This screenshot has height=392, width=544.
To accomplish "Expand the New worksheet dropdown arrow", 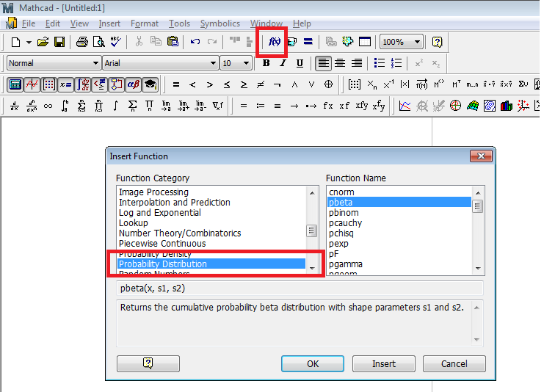I will click(x=29, y=43).
